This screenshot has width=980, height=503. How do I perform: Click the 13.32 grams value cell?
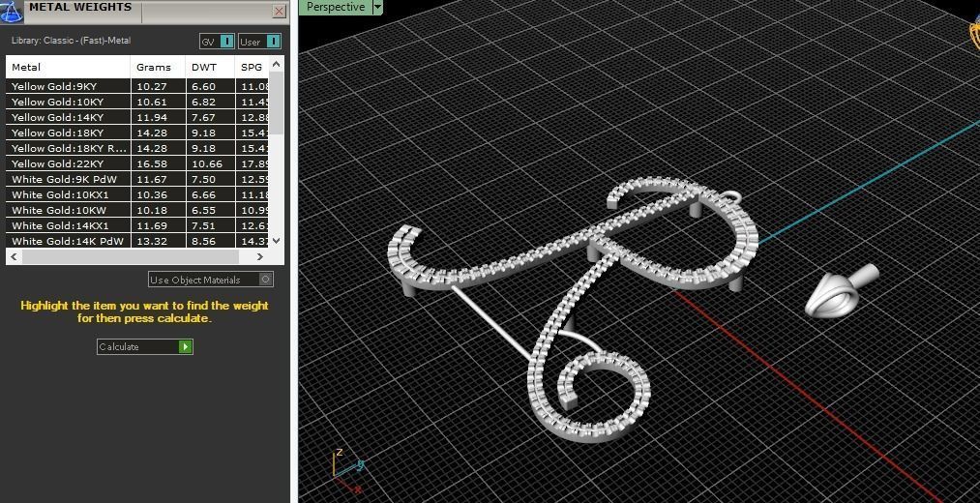pyautogui.click(x=158, y=241)
